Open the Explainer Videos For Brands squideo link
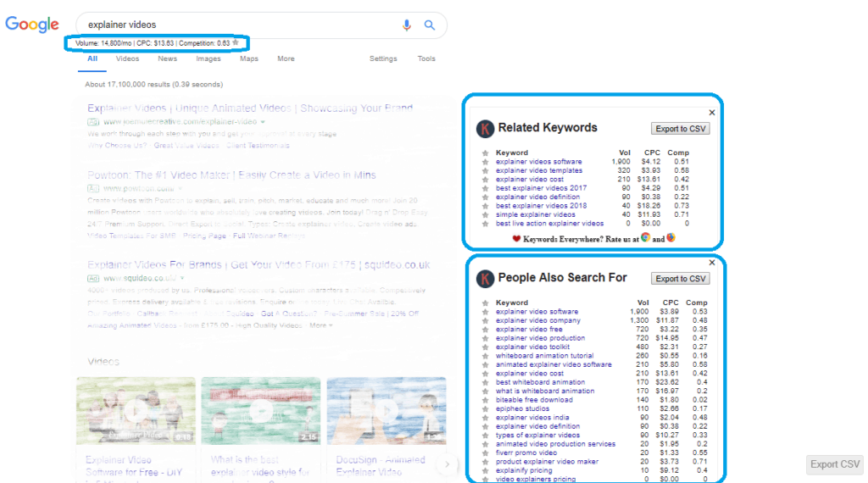Viewport: 868px width, 483px height. (x=259, y=264)
